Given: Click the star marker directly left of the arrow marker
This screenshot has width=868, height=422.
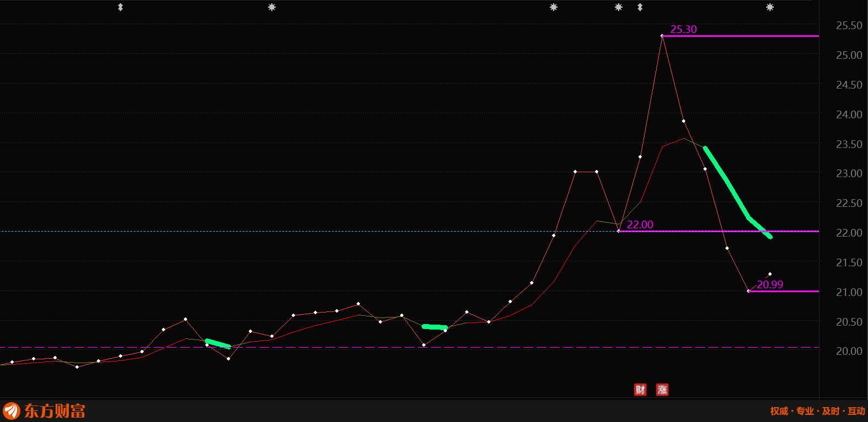Looking at the screenshot, I should 619,7.
